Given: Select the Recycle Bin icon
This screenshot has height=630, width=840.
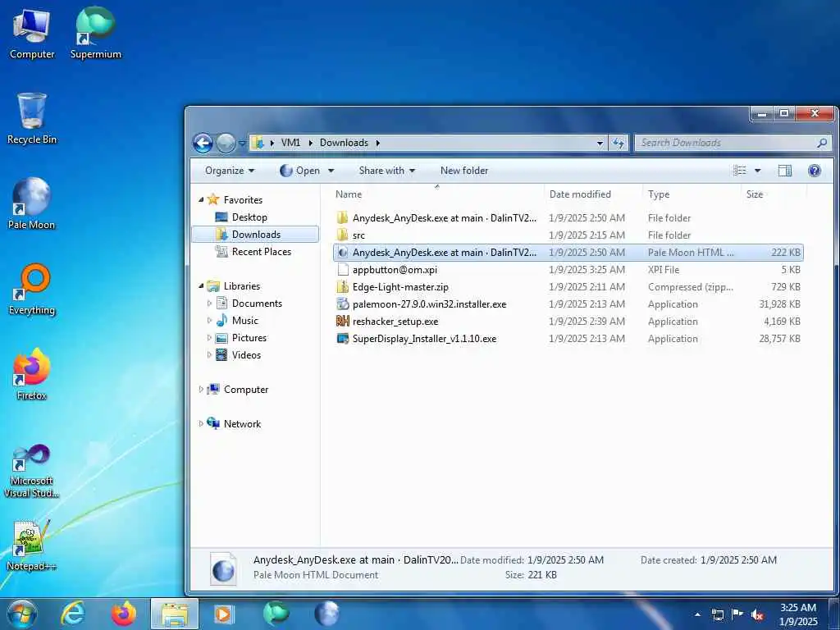Looking at the screenshot, I should click(32, 118).
